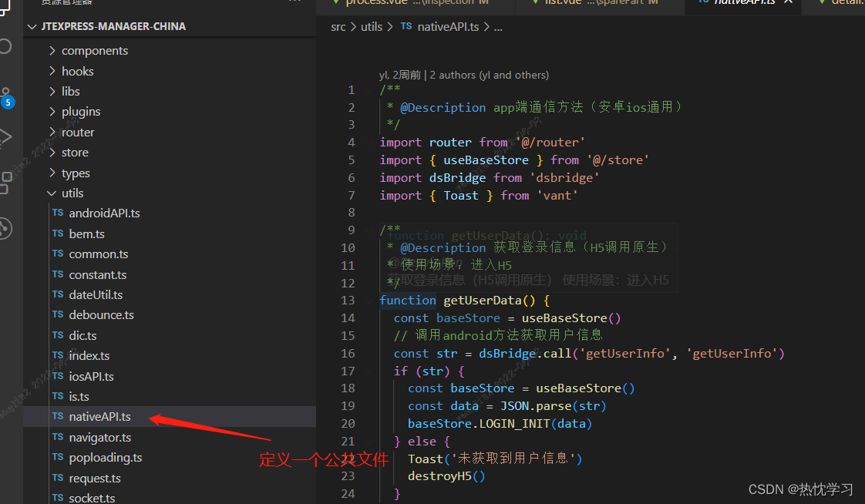Click the nativeAPI.ts breadcrumb segment

coord(448,26)
